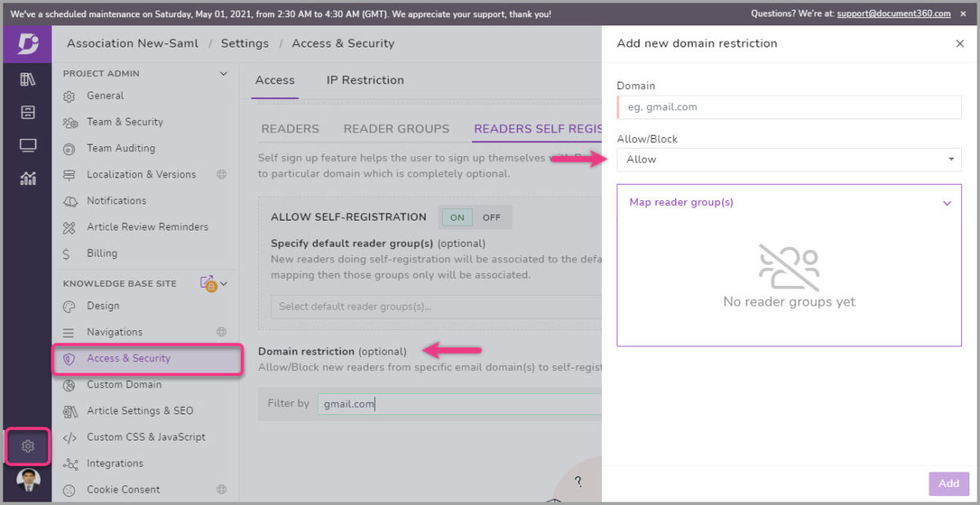Click the Add button in the panel
This screenshot has height=505, width=980.
tap(947, 483)
